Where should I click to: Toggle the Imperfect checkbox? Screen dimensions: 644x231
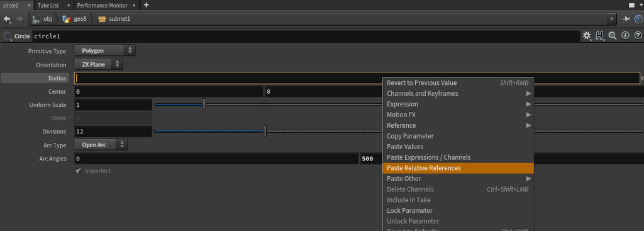tap(78, 171)
